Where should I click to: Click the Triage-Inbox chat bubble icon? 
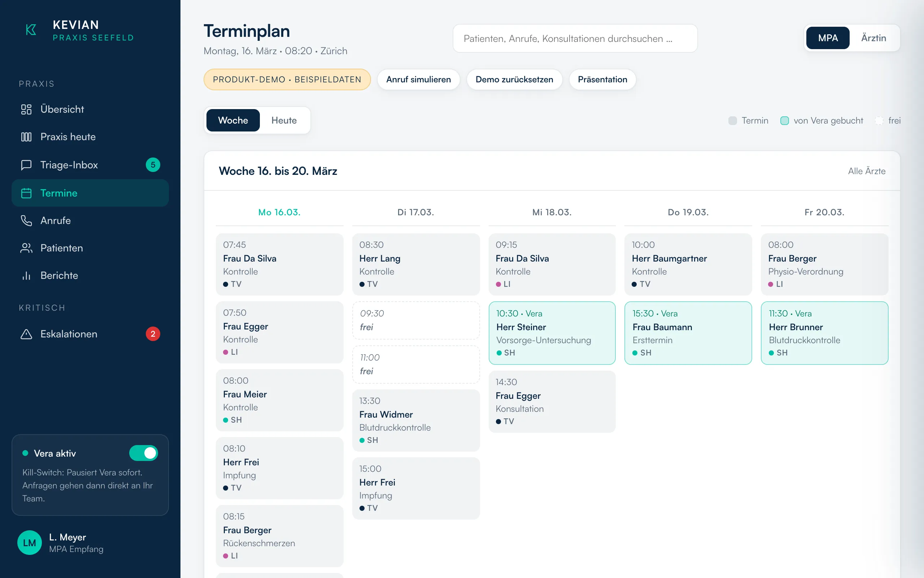[26, 165]
